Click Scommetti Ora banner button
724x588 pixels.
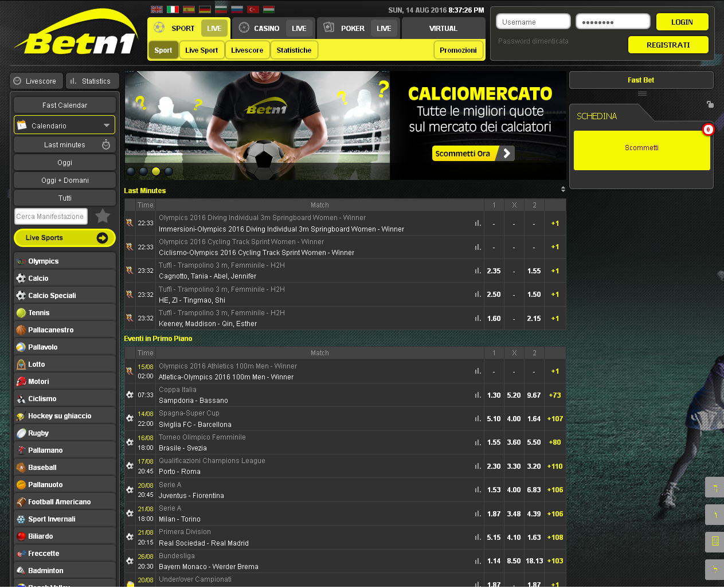tap(473, 153)
